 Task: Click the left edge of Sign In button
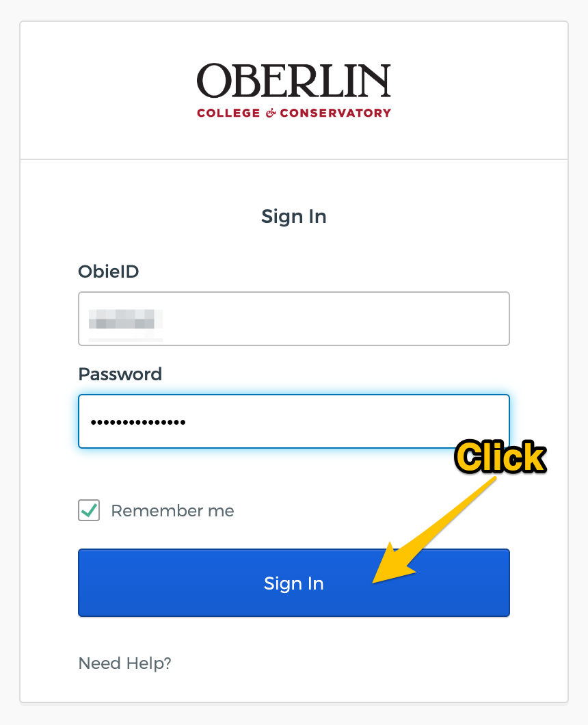97,583
